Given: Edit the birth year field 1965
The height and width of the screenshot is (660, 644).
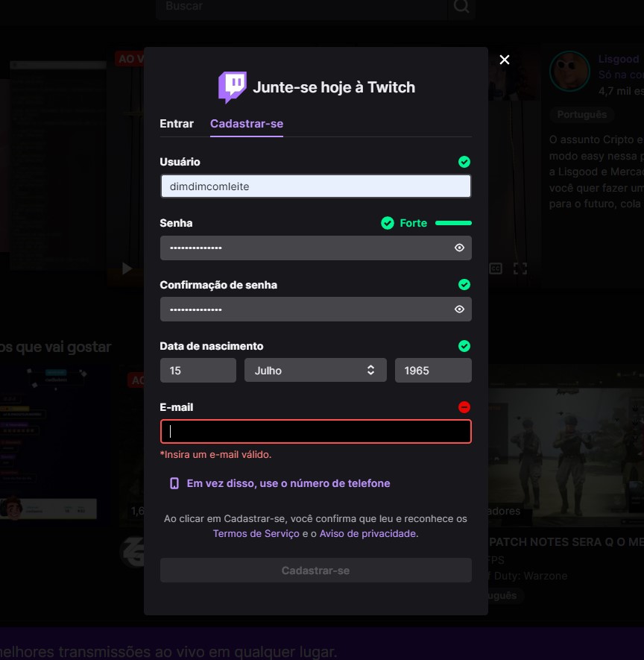Looking at the screenshot, I should point(433,371).
